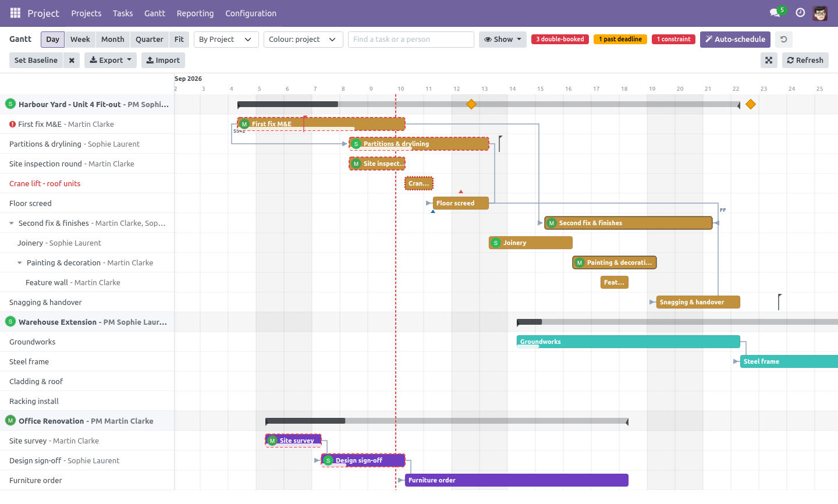Click the Harbour Yard project avatar S icon
838x504 pixels.
click(10, 104)
